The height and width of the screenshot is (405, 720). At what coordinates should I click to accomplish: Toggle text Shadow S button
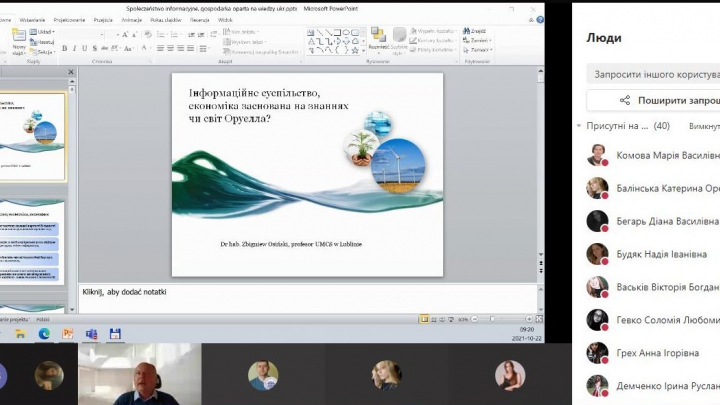(x=95, y=48)
